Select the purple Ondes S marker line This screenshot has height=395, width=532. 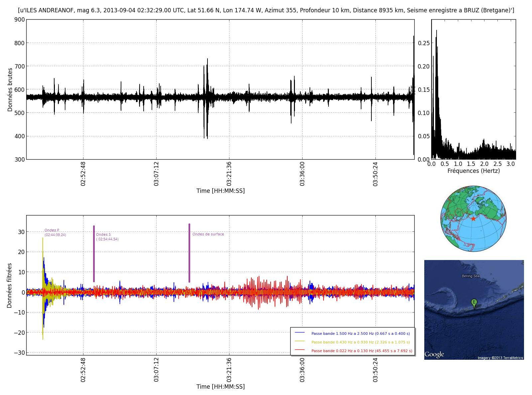coord(94,254)
